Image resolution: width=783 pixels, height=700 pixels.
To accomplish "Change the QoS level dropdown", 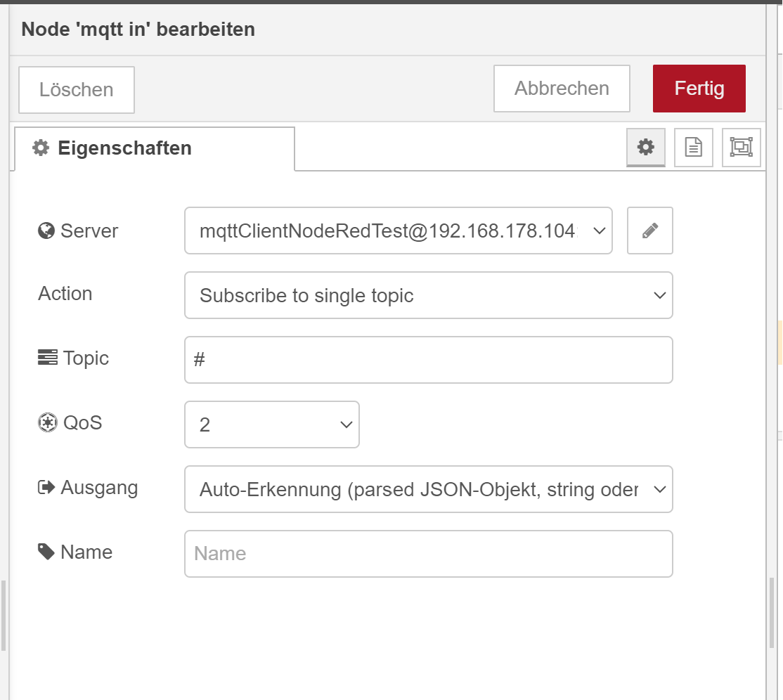I will pyautogui.click(x=271, y=424).
